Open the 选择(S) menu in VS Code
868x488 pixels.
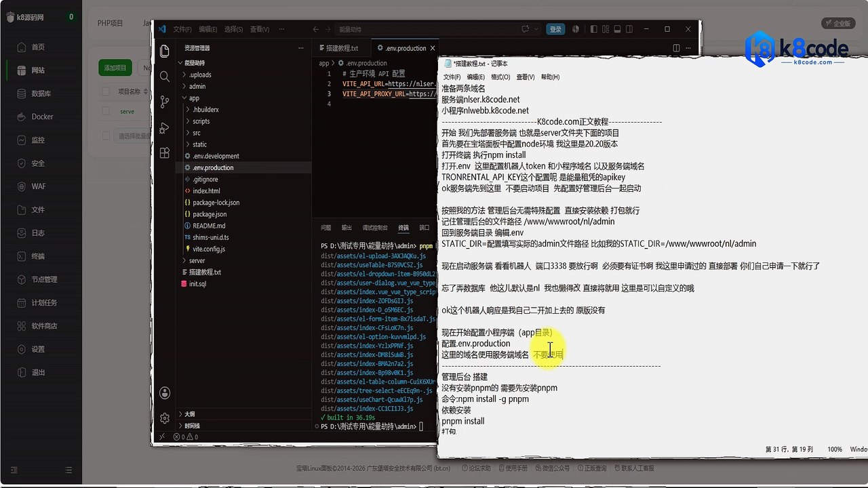(233, 29)
